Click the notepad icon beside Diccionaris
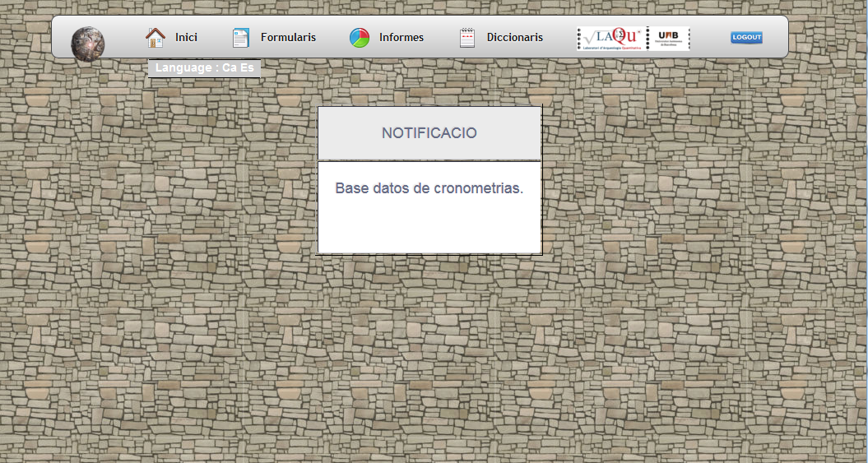The height and width of the screenshot is (463, 868). point(467,38)
